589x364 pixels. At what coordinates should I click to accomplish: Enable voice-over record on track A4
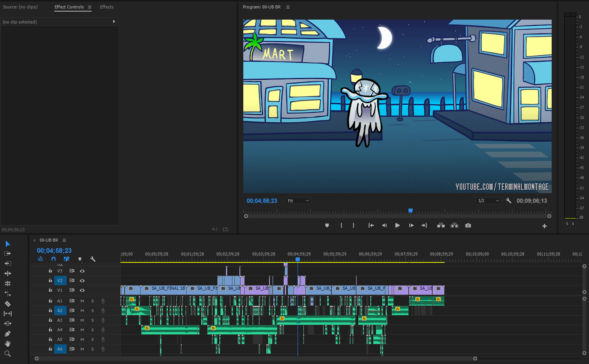103,330
